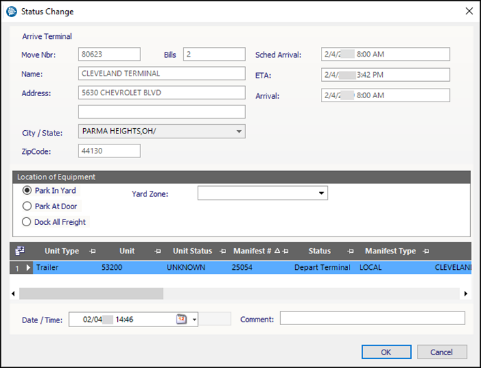Image resolution: width=481 pixels, height=368 pixels.
Task: Pin the Status column
Action: coord(350,251)
